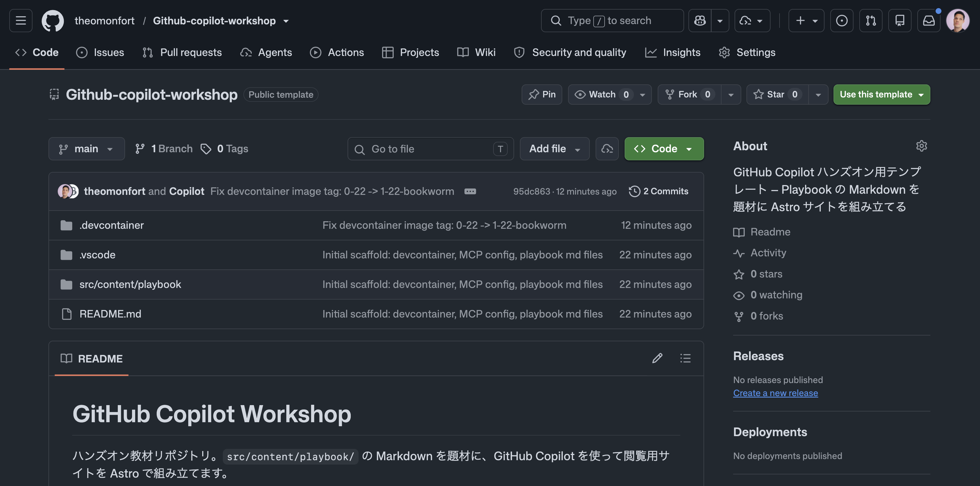Click the Go to file search box
This screenshot has width=980, height=486.
tap(430, 149)
